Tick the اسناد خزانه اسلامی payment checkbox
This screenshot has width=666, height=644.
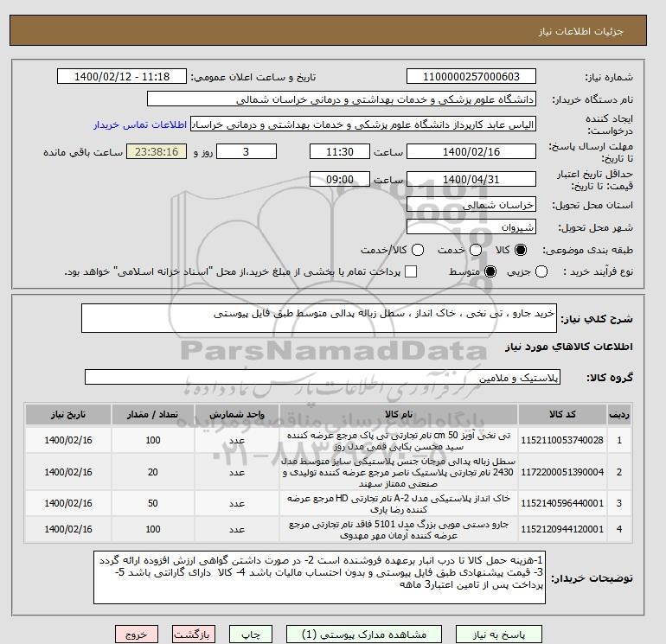coord(411,271)
